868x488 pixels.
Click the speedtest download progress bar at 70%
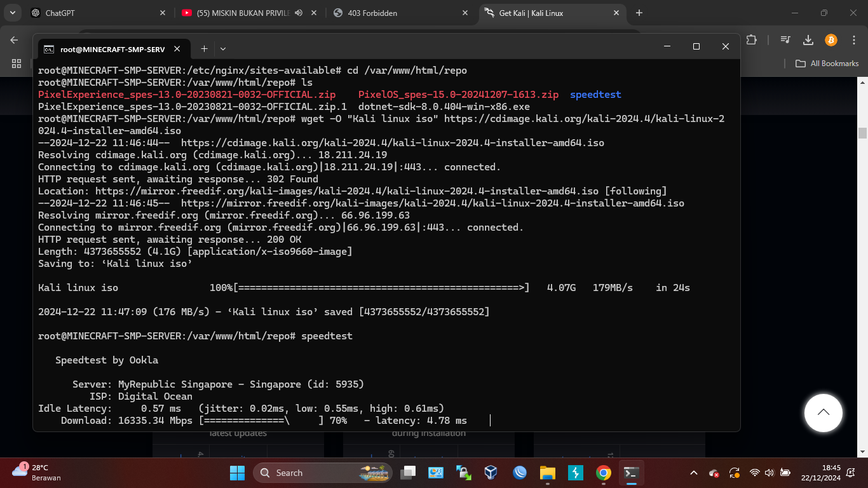pyautogui.click(x=262, y=421)
